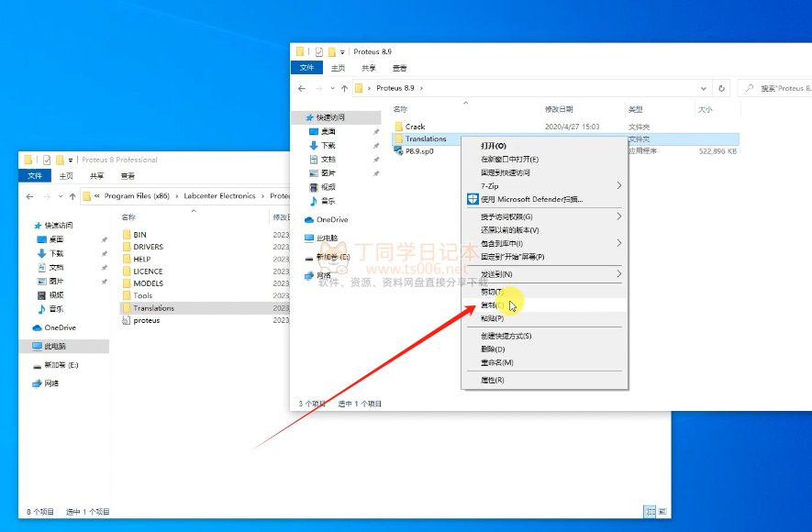The width and height of the screenshot is (812, 532).
Task: Choose 剪切(T) from the context menu
Action: pyautogui.click(x=544, y=292)
